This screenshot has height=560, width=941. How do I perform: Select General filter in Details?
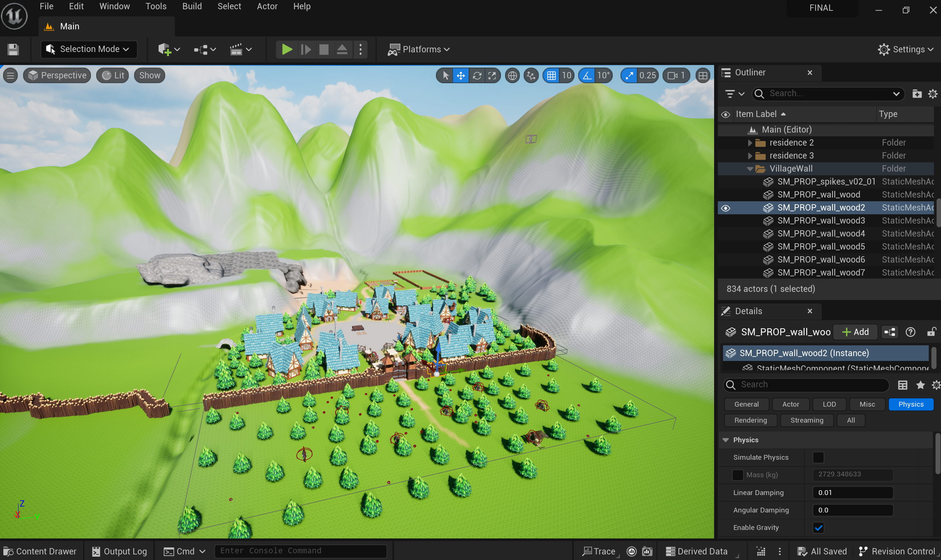746,404
